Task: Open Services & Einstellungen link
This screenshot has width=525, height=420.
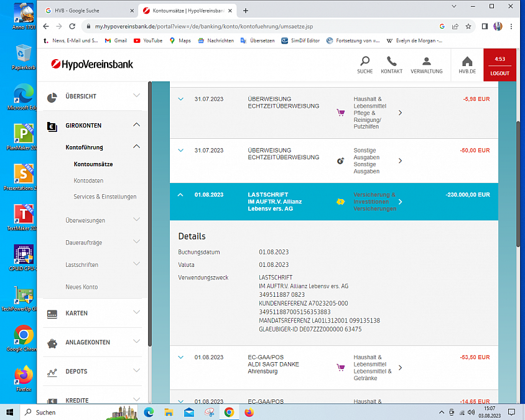Action: (x=105, y=197)
